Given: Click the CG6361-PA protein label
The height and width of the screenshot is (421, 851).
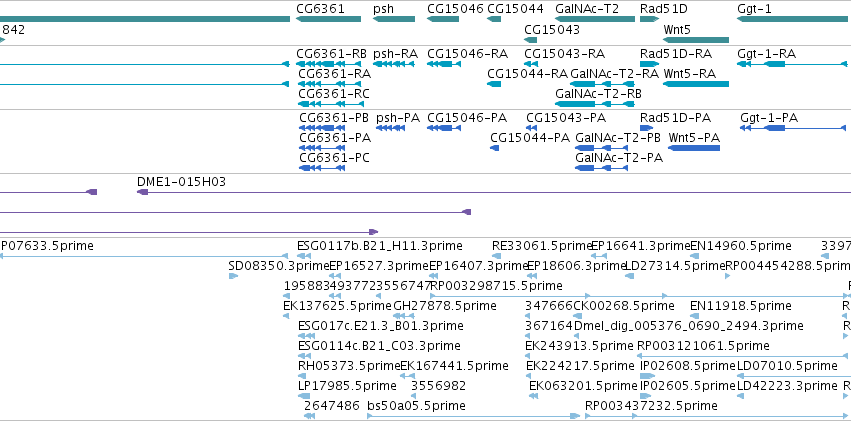Looking at the screenshot, I should click(335, 138).
